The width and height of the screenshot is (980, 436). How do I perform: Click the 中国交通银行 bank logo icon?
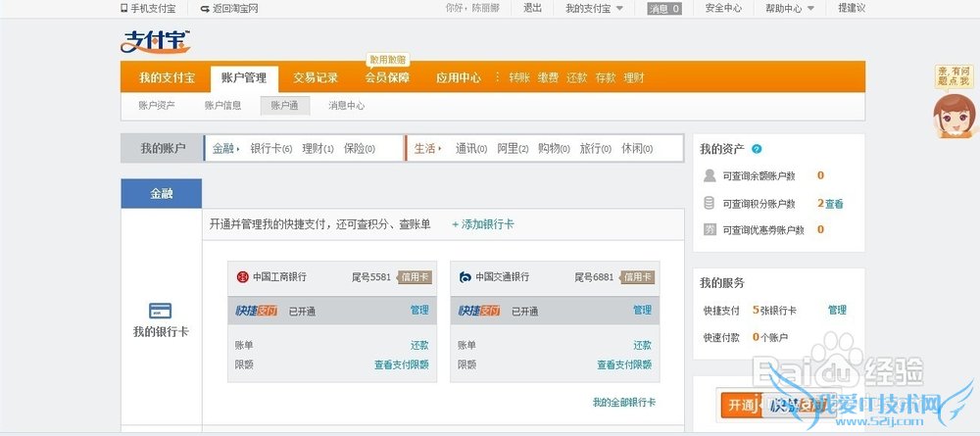465,277
